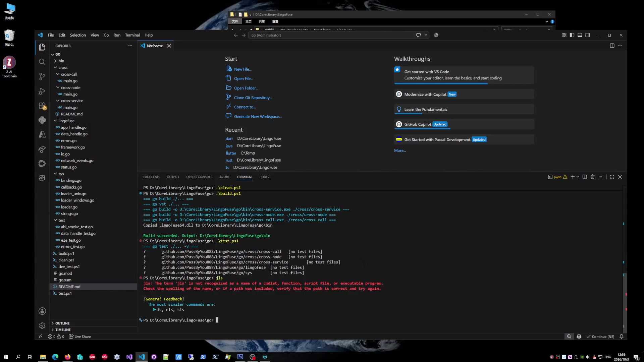Click Copilot status icon in status bar
Viewport: 644px width, 362px height.
(579, 337)
